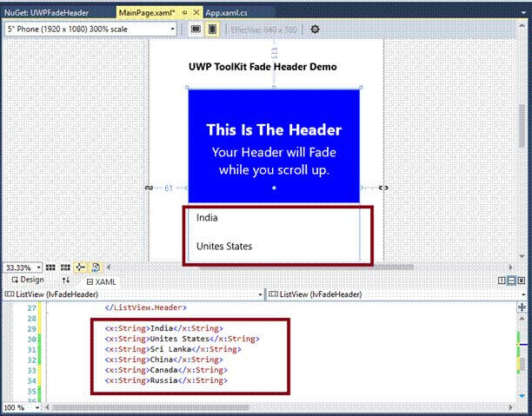The height and width of the screenshot is (416, 532).
Task: Click the top margin anchor handle
Action: (274, 53)
